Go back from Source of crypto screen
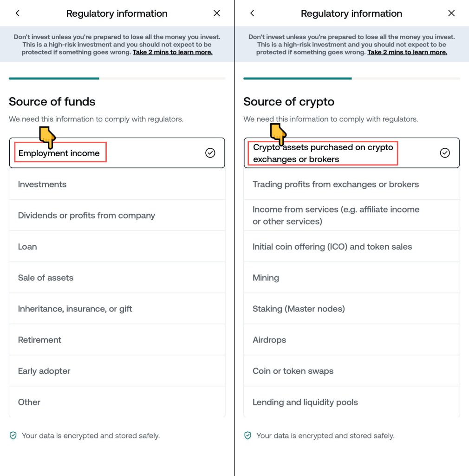Screen dimensions: 469x476 (252, 13)
